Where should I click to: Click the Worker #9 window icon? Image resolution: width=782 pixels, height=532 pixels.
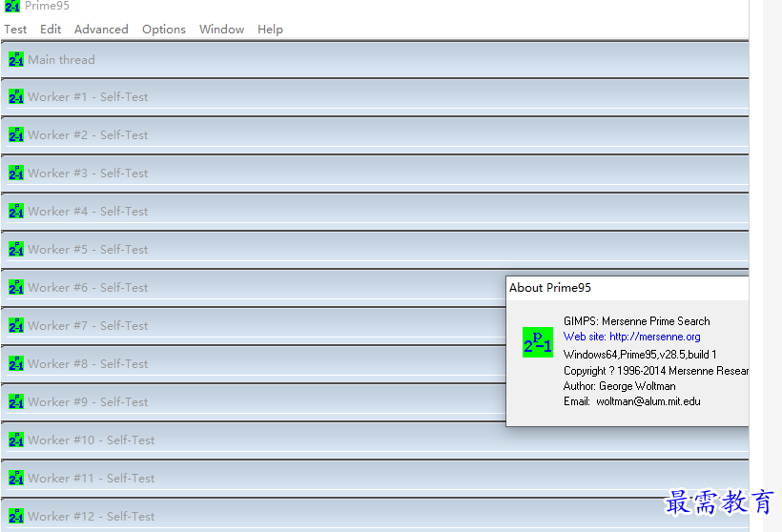click(16, 402)
